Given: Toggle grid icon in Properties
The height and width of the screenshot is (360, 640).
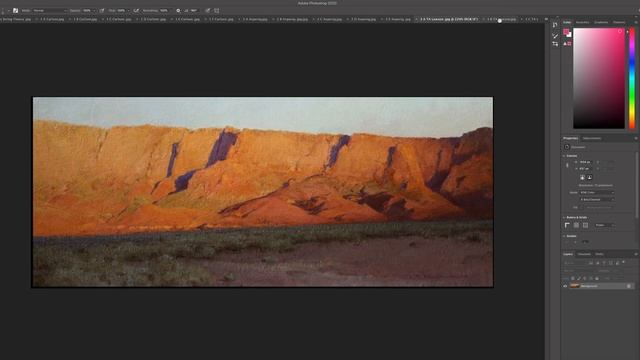Looking at the screenshot, I should point(576,225).
